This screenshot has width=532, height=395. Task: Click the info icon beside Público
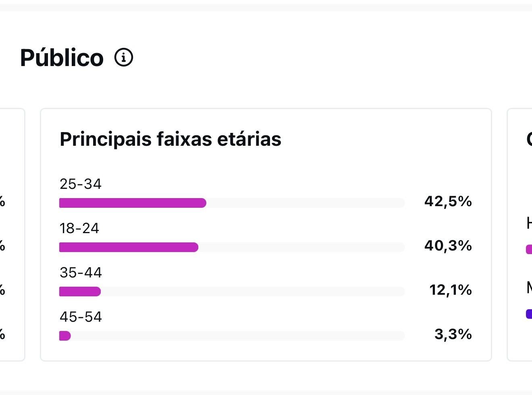pyautogui.click(x=124, y=58)
